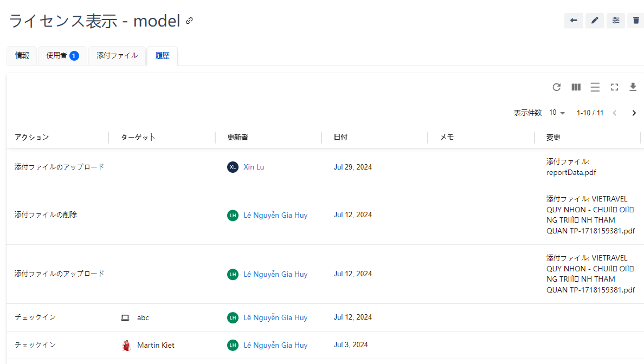Sort by the 日付 column header
Image resolution: width=644 pixels, height=364 pixels.
(340, 138)
